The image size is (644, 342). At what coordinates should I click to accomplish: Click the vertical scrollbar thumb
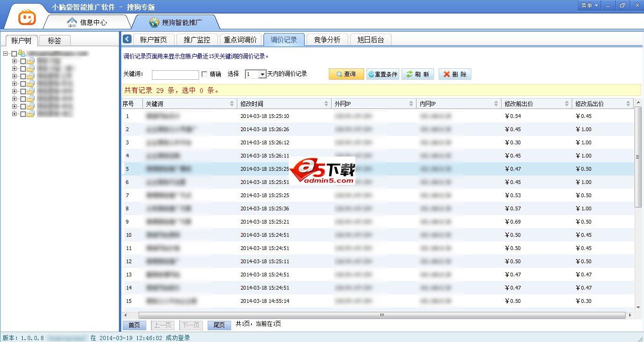click(638, 157)
